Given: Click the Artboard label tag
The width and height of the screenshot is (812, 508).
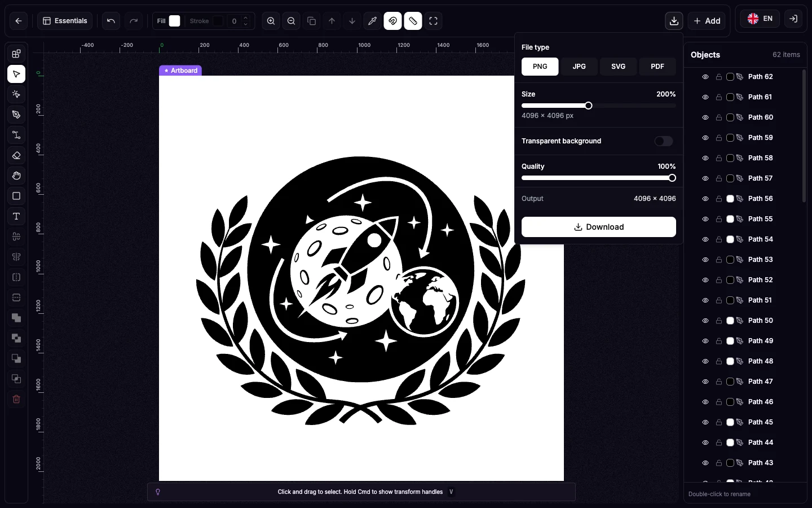Looking at the screenshot, I should pos(180,71).
